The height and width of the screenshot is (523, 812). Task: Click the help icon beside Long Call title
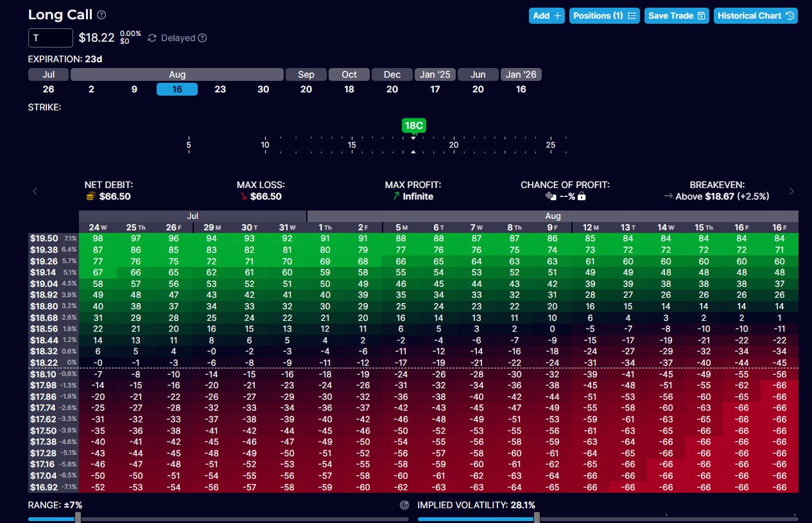tap(102, 15)
